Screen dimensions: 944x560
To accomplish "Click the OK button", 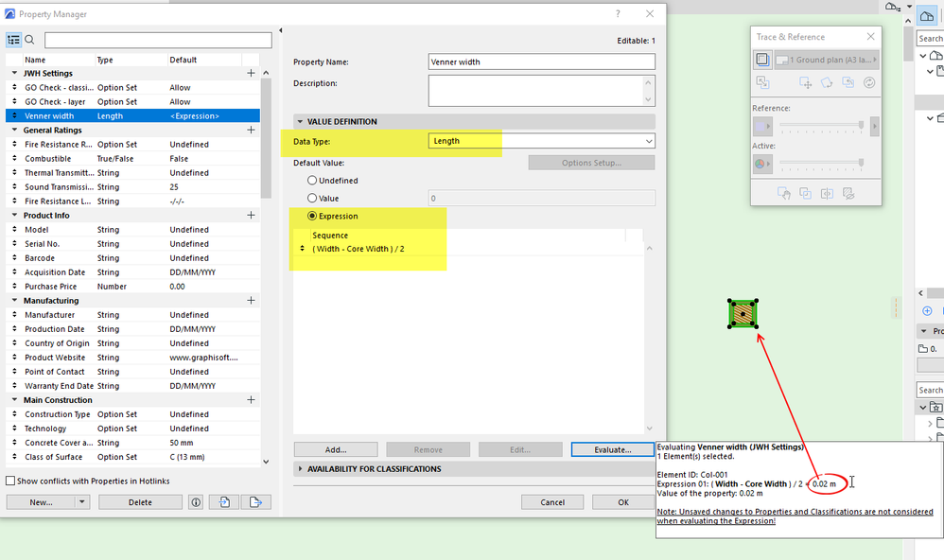I will (x=623, y=502).
